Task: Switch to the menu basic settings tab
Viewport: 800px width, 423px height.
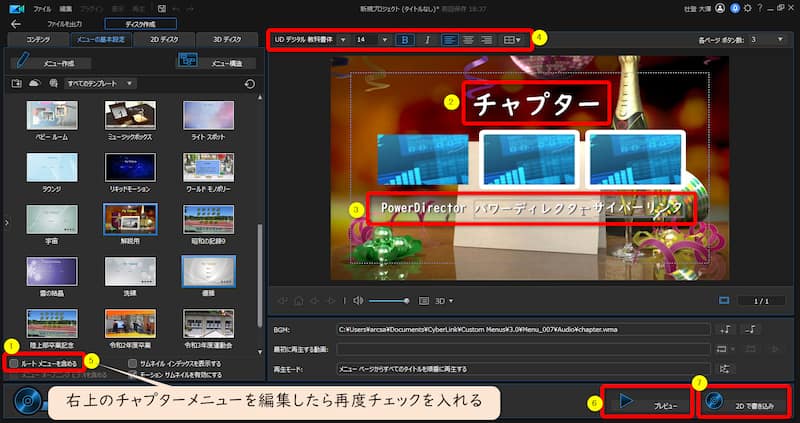Action: 101,40
